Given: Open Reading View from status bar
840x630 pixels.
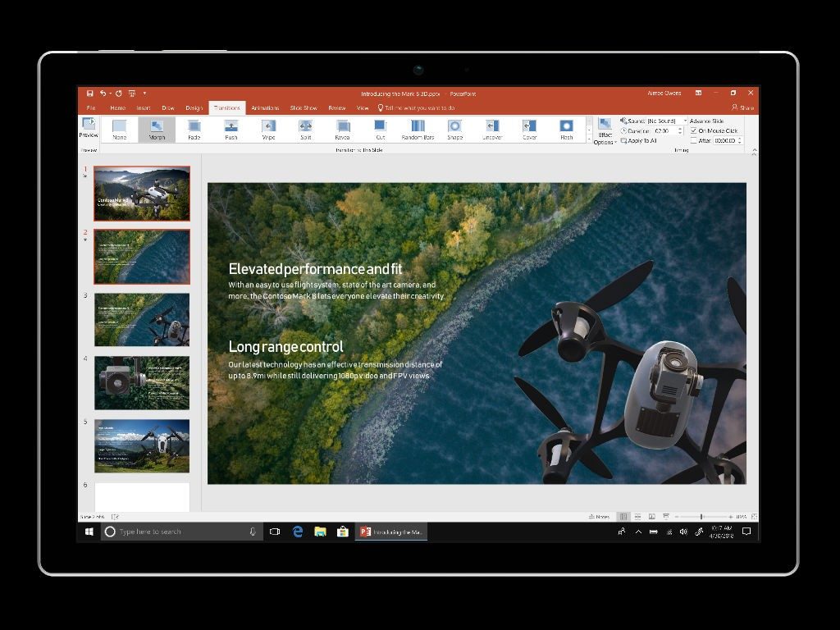Looking at the screenshot, I should [x=652, y=517].
